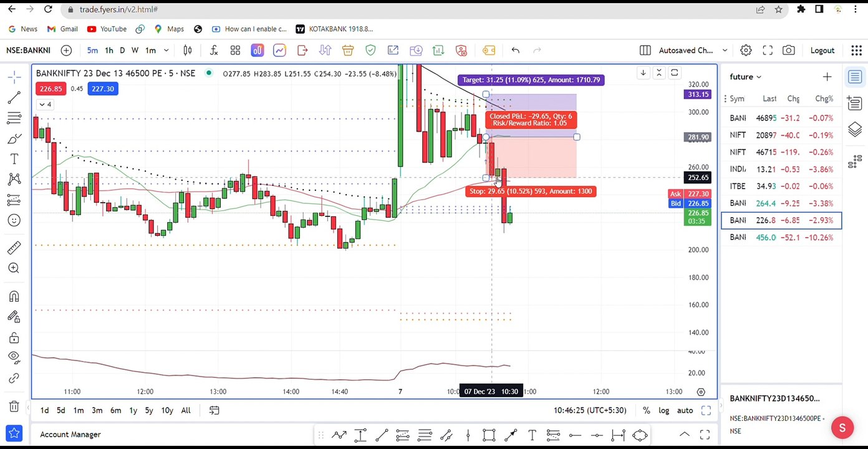The height and width of the screenshot is (449, 868).
Task: Toggle auto scale
Action: 685,410
